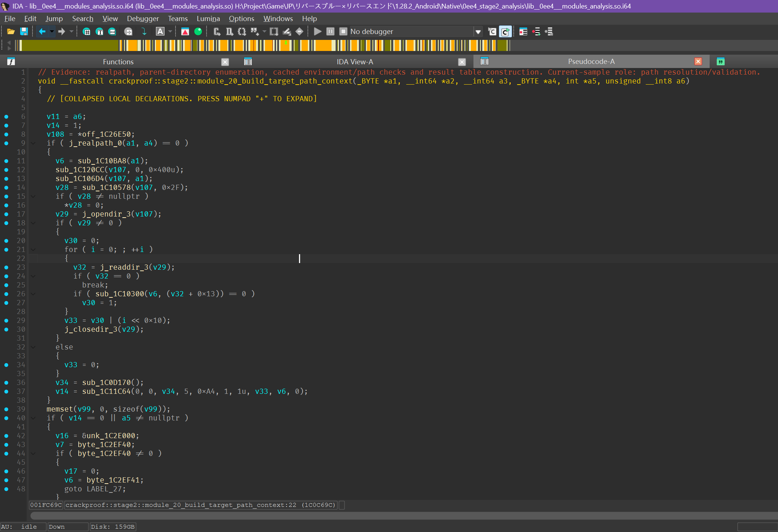Click the 'C' pseudocode icon without arrow
Screen dimensions: 778x532
click(x=492, y=32)
